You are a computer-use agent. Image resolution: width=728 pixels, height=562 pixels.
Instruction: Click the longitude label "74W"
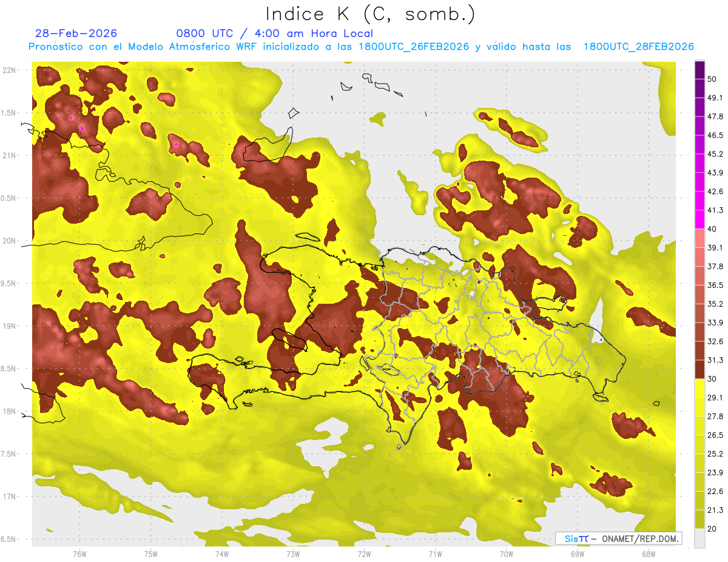coord(222,554)
